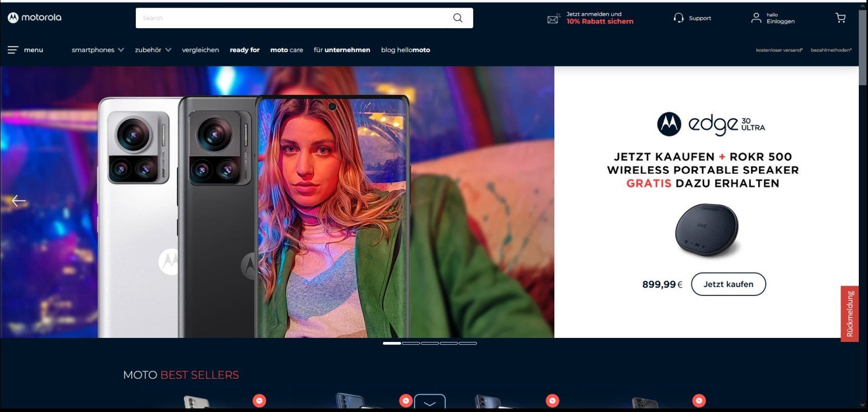Click the user account Einloggen icon
This screenshot has height=412, width=868.
coord(756,18)
